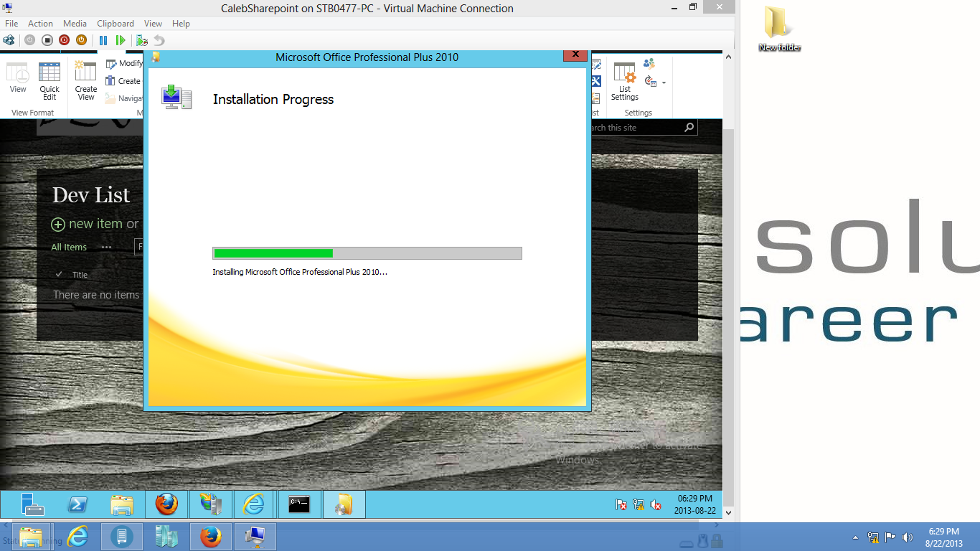Open PowerShell from the guest taskbar
The image size is (980, 551).
click(x=77, y=504)
